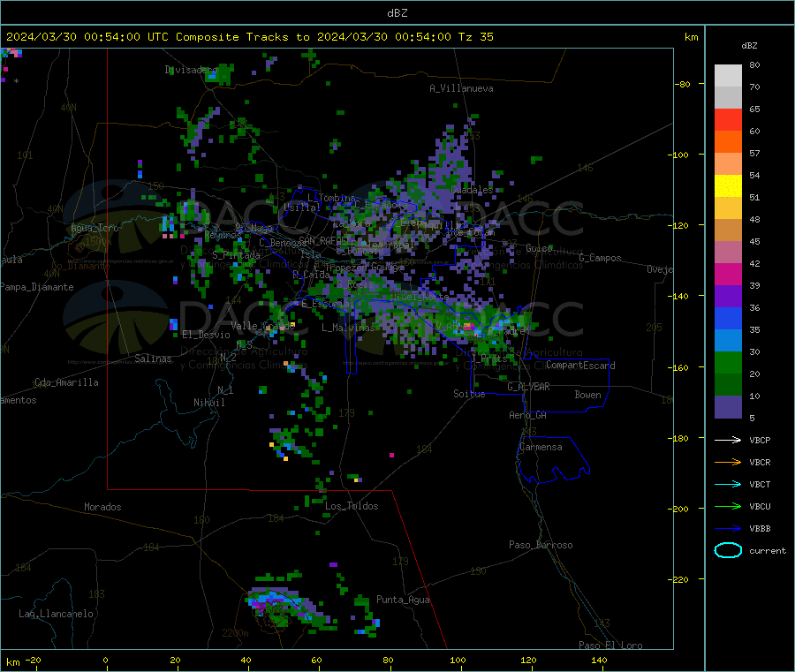The image size is (795, 672).
Task: Click the 'Soitue' map label
Action: point(469,394)
